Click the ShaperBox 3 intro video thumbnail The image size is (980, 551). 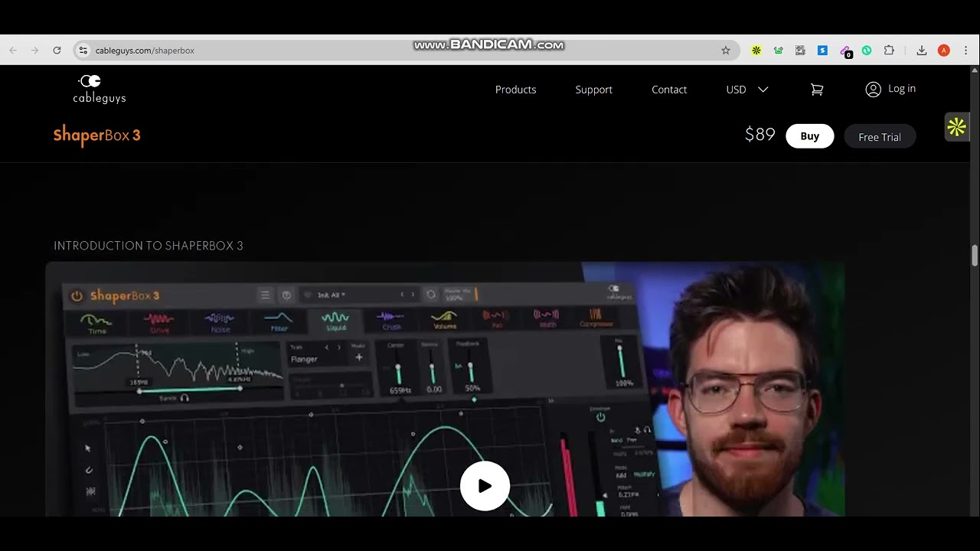[x=445, y=389]
